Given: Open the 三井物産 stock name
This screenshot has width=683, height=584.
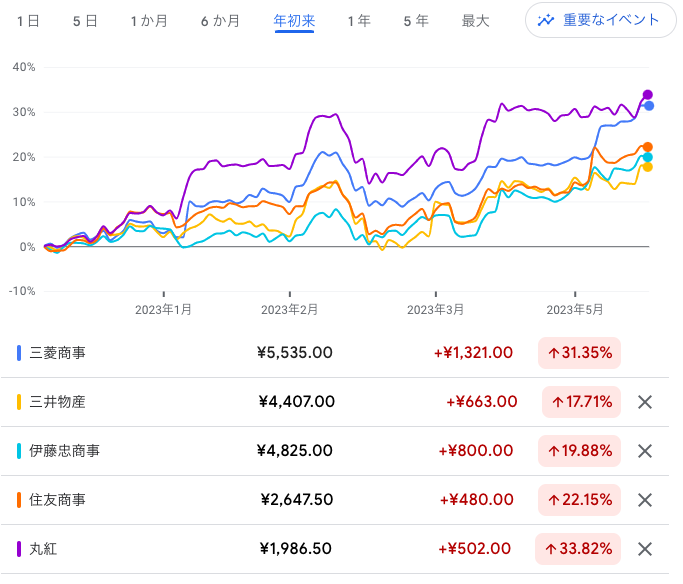Looking at the screenshot, I should pos(57,402).
